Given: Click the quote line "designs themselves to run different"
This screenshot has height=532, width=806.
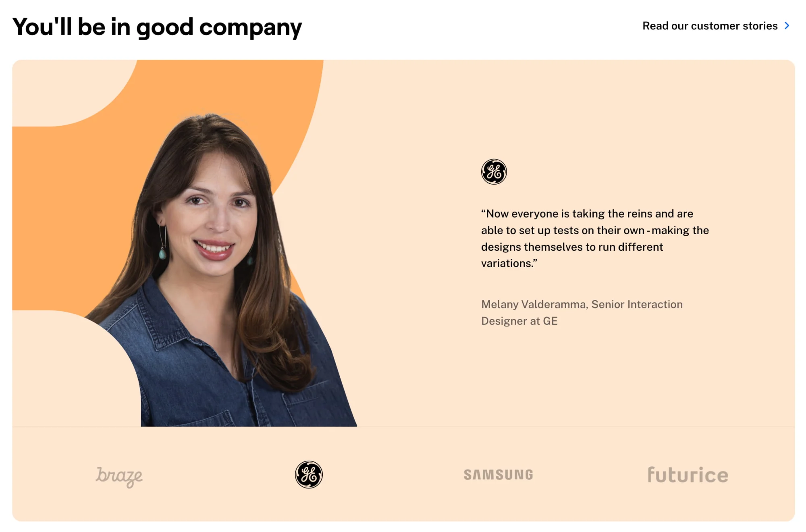Looking at the screenshot, I should point(572,247).
